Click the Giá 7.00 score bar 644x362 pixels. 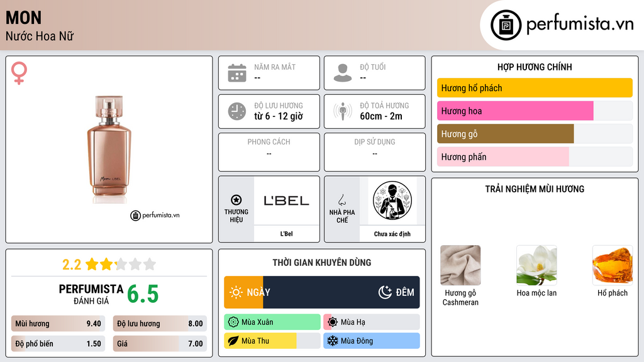point(160,344)
